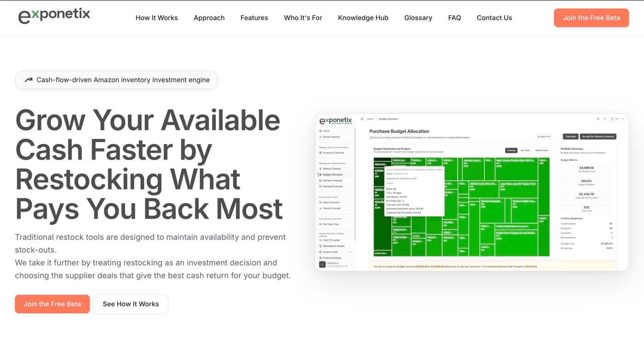Open the Features menu item
Image resolution: width=644 pixels, height=352 pixels.
click(x=254, y=17)
